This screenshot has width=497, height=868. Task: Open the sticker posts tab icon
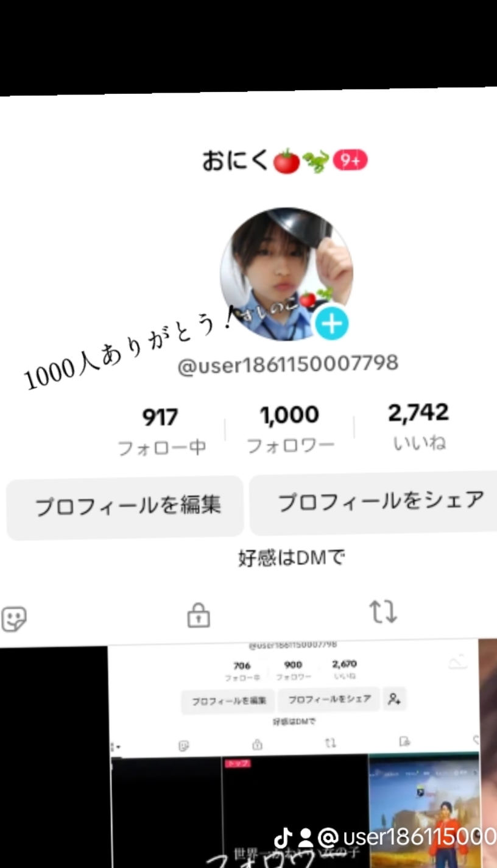[14, 619]
